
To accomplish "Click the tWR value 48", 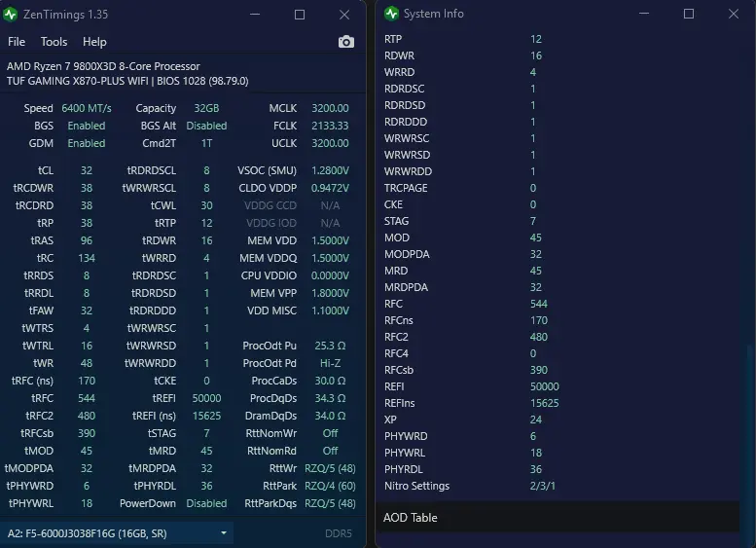I will (87, 363).
